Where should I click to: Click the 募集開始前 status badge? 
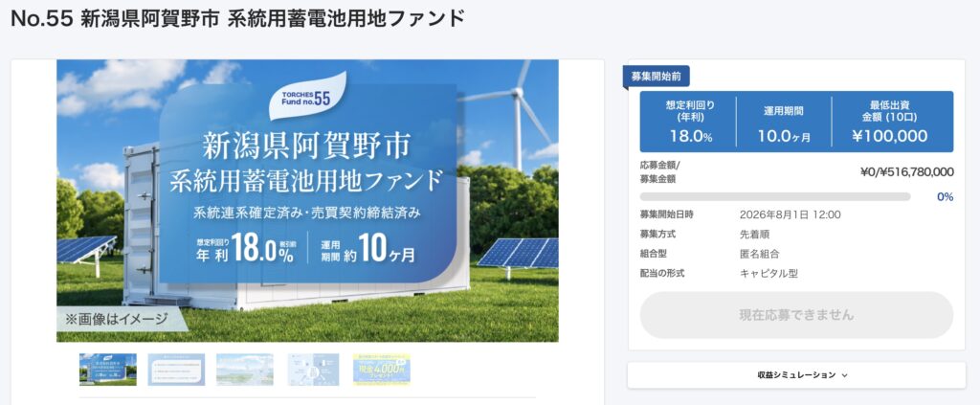656,77
